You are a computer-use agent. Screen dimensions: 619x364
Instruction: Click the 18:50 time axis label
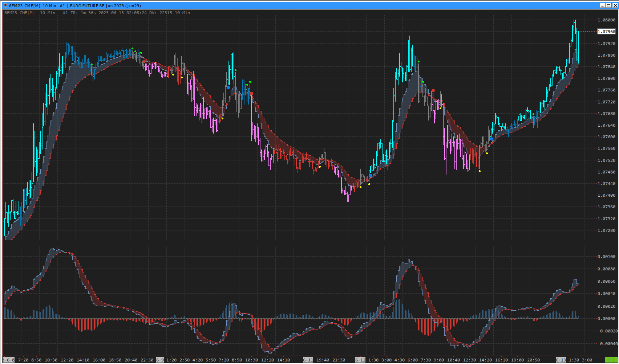[x=115, y=360]
